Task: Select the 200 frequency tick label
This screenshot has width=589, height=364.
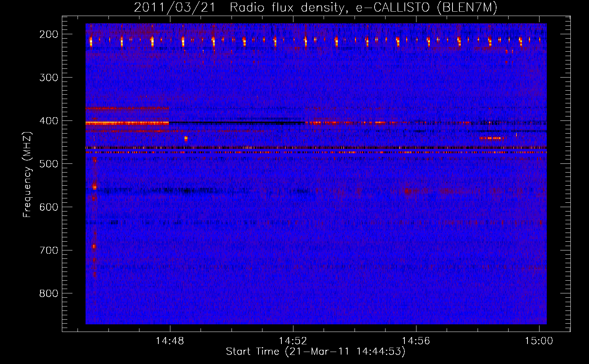Action: coord(48,34)
